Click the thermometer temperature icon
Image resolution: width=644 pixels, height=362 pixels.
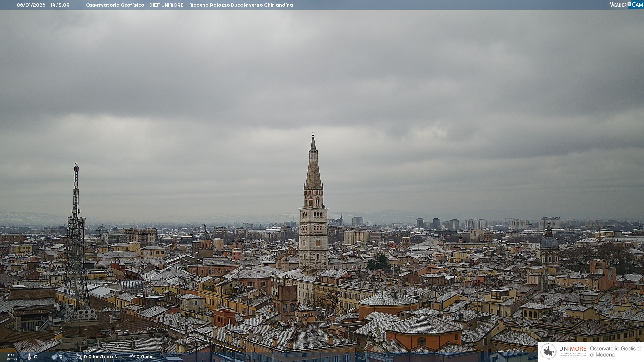click(29, 357)
